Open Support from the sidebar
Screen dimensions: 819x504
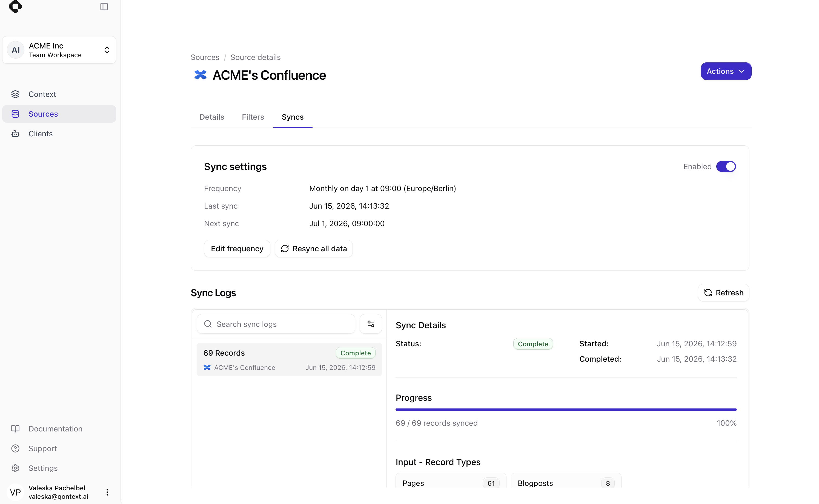(x=59, y=448)
